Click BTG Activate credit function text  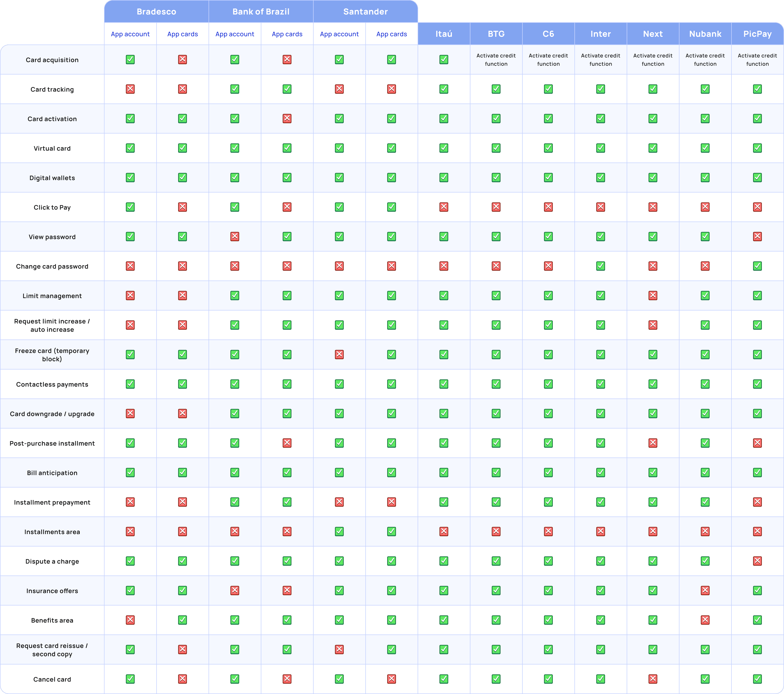pyautogui.click(x=496, y=60)
